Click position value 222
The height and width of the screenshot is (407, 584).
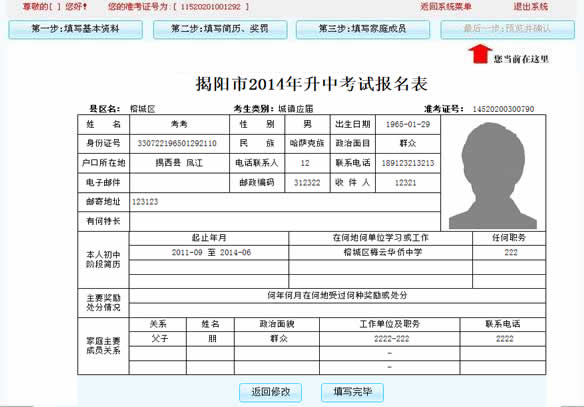click(511, 252)
